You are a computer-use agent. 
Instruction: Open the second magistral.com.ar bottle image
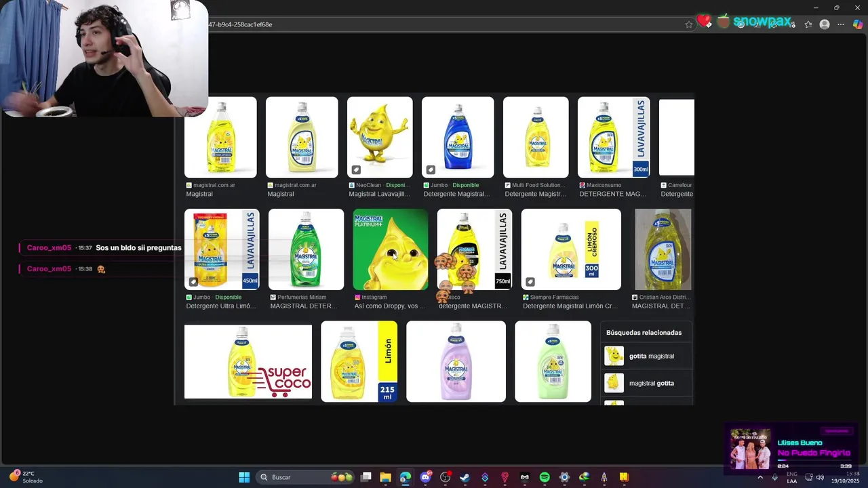tap(302, 137)
